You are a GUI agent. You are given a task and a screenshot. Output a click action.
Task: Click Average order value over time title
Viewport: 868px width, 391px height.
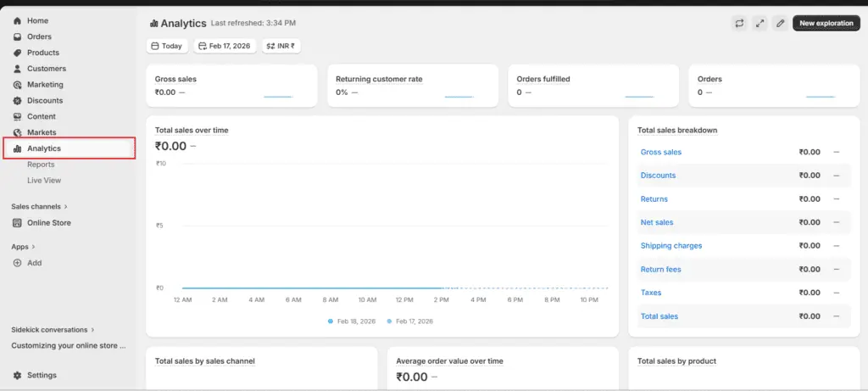(449, 361)
